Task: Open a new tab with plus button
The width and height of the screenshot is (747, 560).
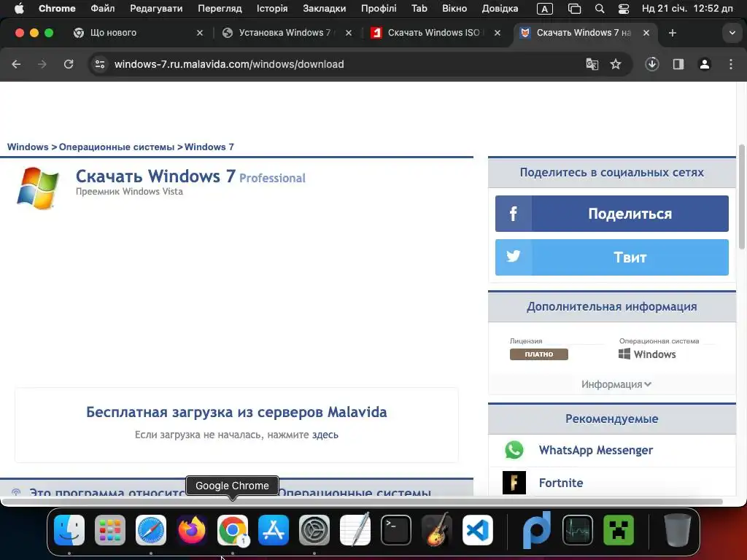Action: (x=672, y=33)
